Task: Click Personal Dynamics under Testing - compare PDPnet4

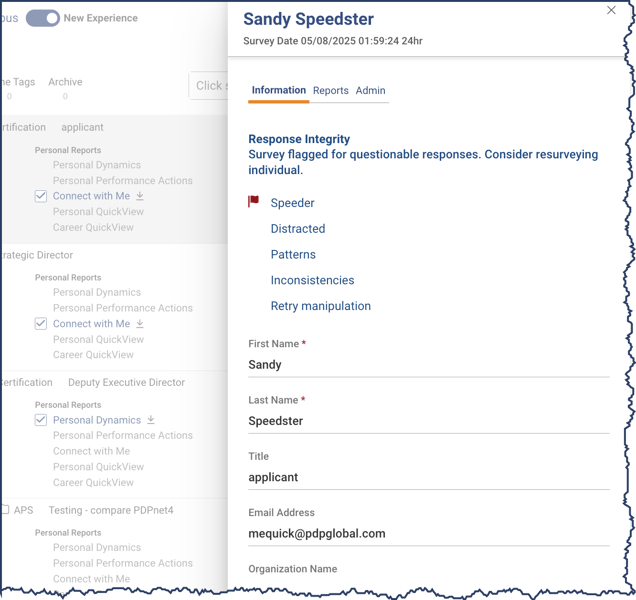Action: tap(97, 548)
